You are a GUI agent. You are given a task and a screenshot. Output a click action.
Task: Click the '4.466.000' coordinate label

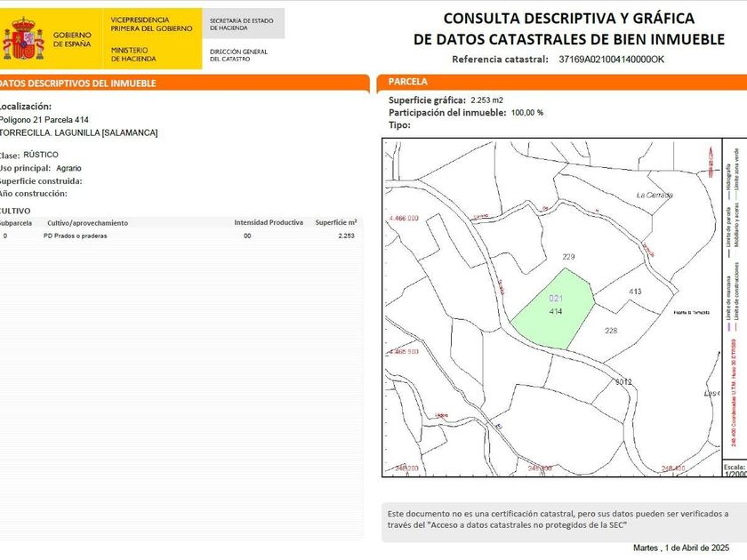[x=404, y=218]
